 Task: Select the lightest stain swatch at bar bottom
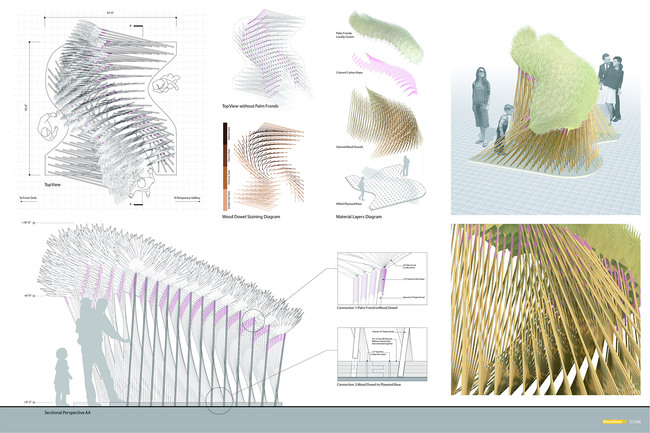(x=225, y=200)
